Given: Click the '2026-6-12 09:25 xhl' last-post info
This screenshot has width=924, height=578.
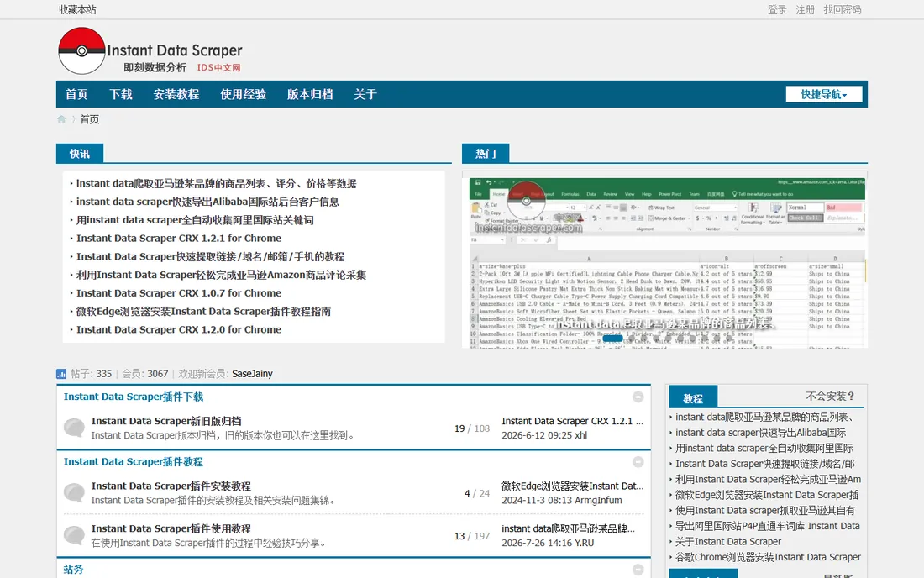Looking at the screenshot, I should 544,435.
